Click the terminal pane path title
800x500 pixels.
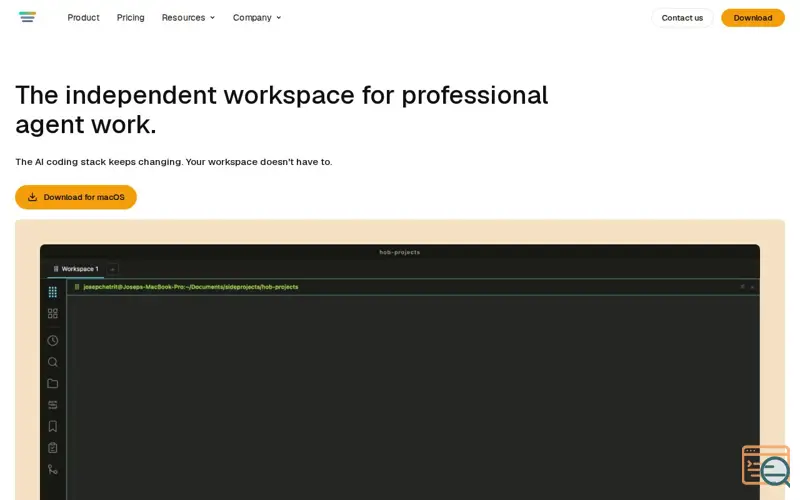coord(191,287)
